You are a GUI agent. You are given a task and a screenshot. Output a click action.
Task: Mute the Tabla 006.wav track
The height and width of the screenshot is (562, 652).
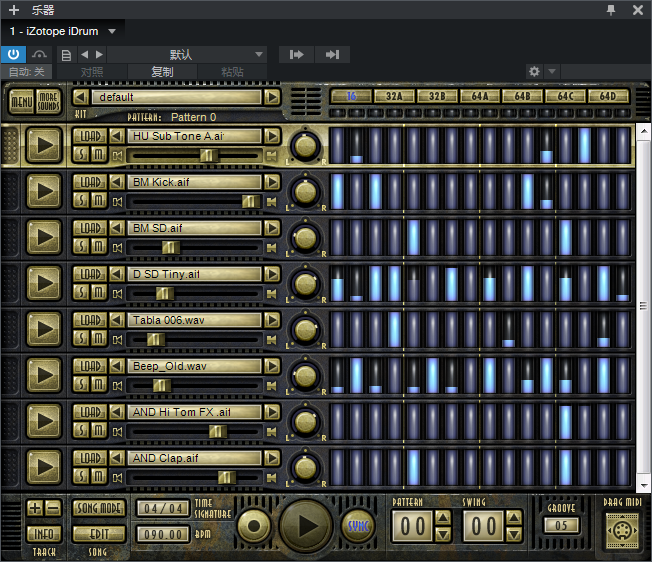[99, 339]
